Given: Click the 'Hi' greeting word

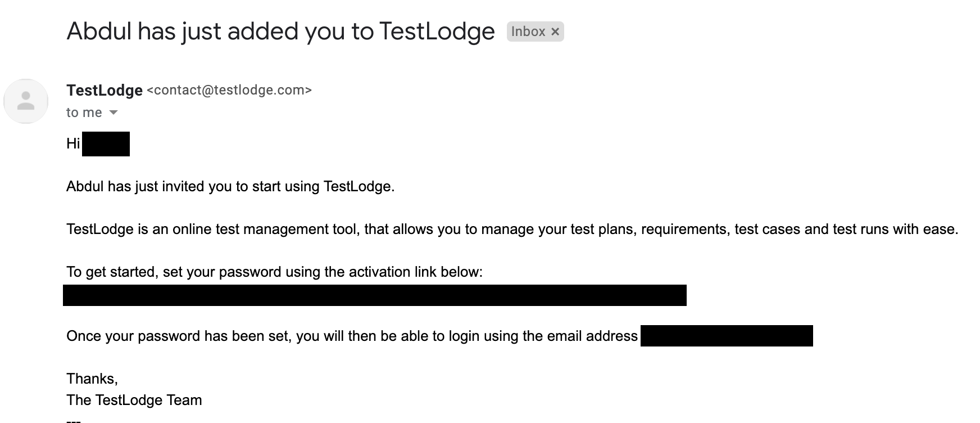Looking at the screenshot, I should click(x=73, y=143).
